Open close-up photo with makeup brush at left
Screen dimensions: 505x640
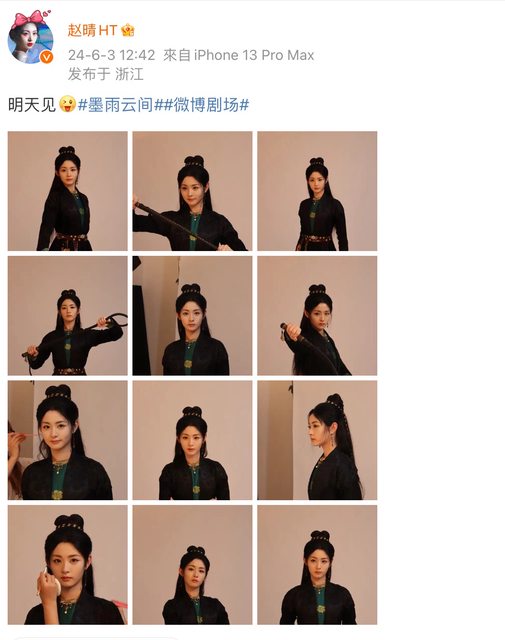(x=68, y=440)
